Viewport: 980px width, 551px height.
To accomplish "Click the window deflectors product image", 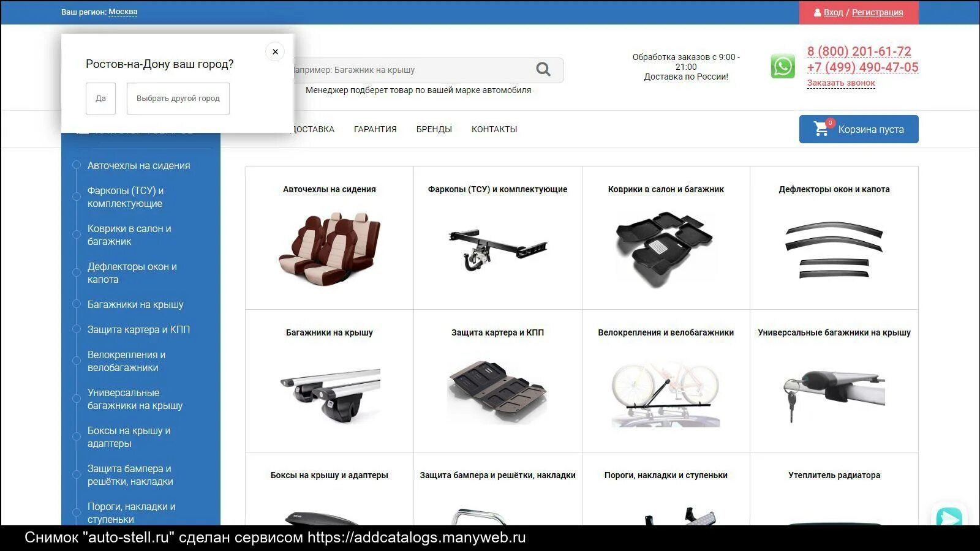I will (x=834, y=250).
